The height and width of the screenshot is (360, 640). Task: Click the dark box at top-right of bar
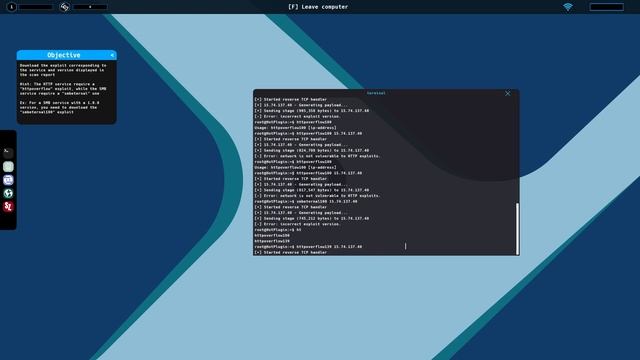607,7
